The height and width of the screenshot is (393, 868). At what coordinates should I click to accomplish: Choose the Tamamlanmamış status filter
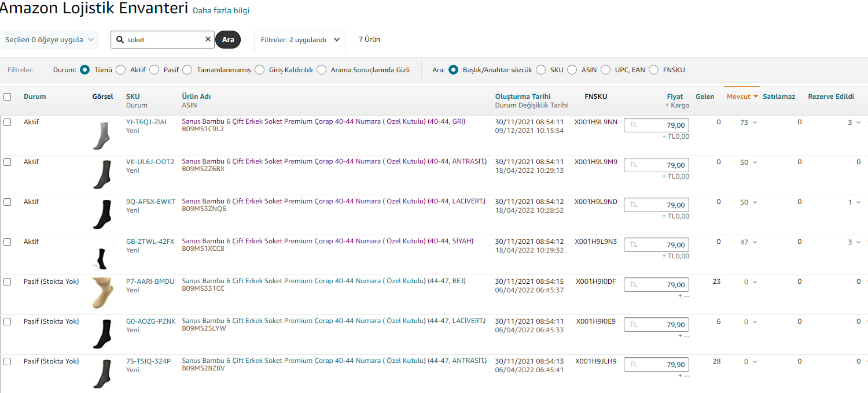(187, 70)
